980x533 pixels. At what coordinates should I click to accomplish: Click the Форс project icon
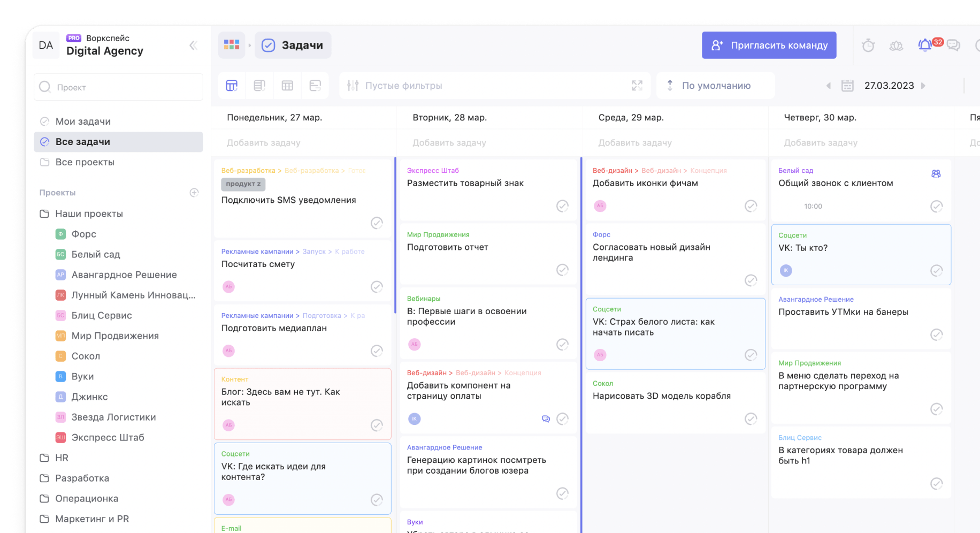click(60, 234)
